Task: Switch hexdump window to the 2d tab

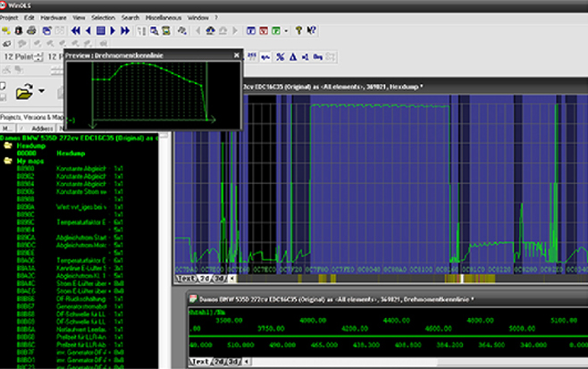Action: pos(205,279)
